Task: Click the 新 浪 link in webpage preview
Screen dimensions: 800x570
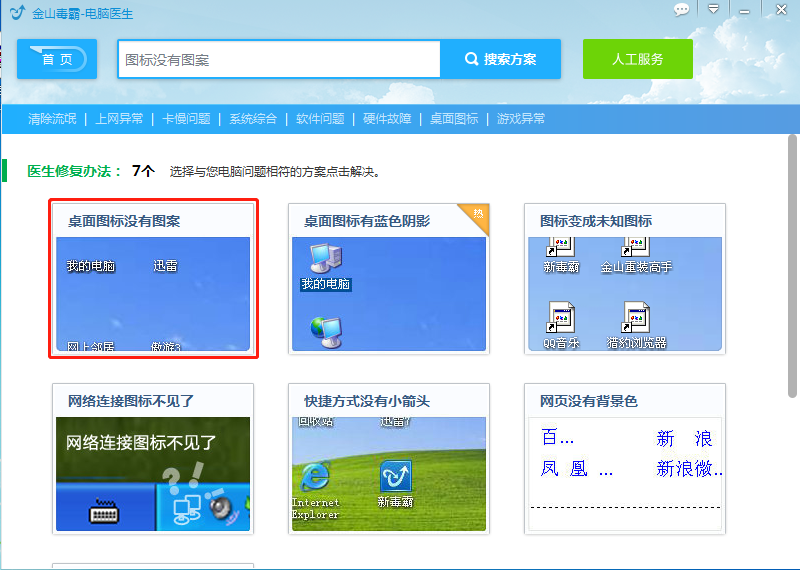Action: tap(684, 439)
